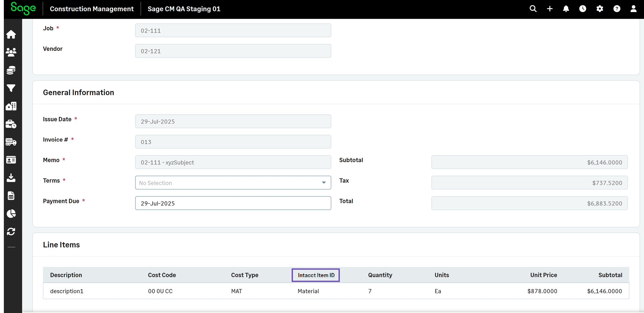
Task: Click the help question mark icon
Action: (617, 9)
